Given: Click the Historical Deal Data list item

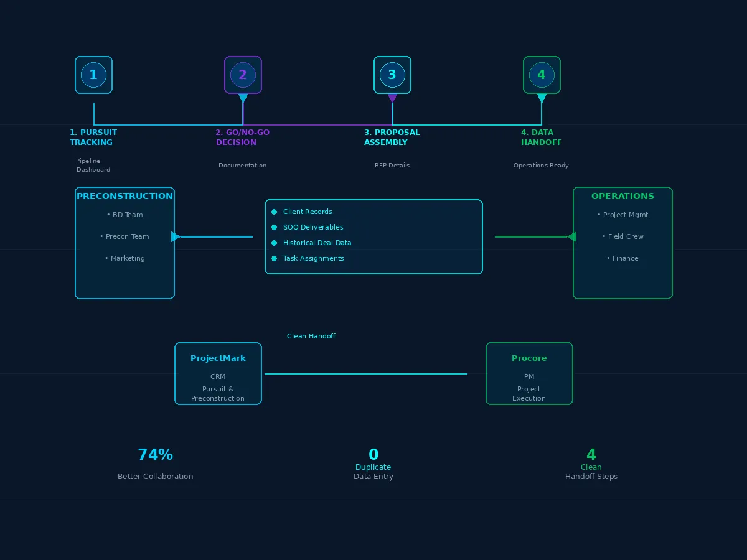Looking at the screenshot, I should (x=317, y=243).
